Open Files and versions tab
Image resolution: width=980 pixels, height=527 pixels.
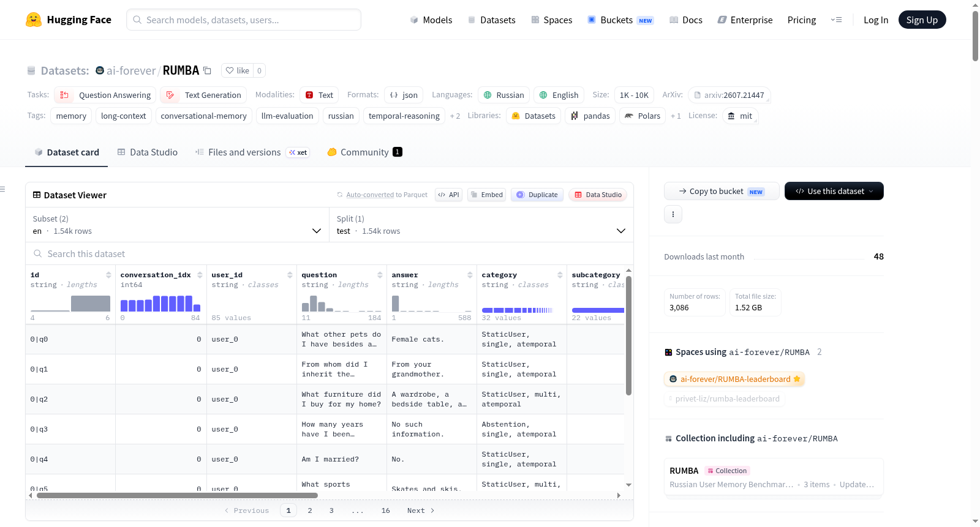tap(252, 152)
